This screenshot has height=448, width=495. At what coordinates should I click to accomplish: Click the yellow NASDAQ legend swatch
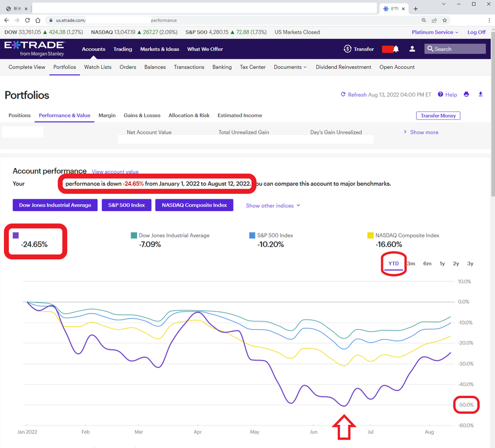[x=370, y=235]
